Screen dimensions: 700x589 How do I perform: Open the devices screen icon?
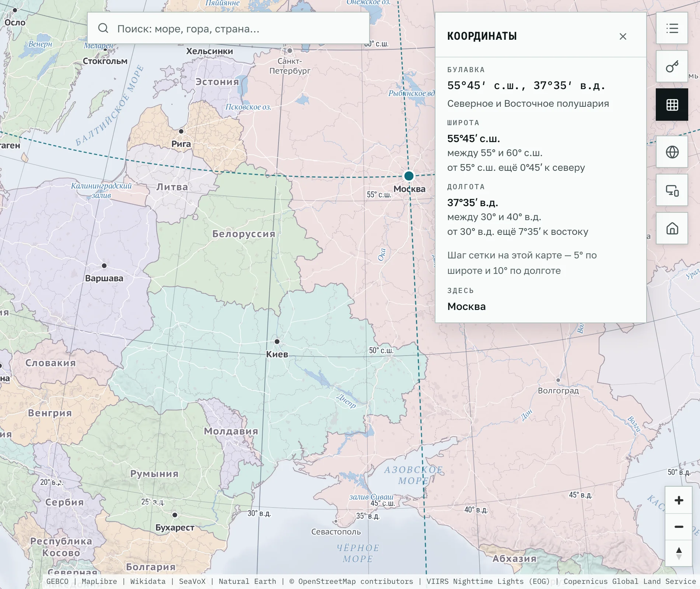pyautogui.click(x=672, y=190)
